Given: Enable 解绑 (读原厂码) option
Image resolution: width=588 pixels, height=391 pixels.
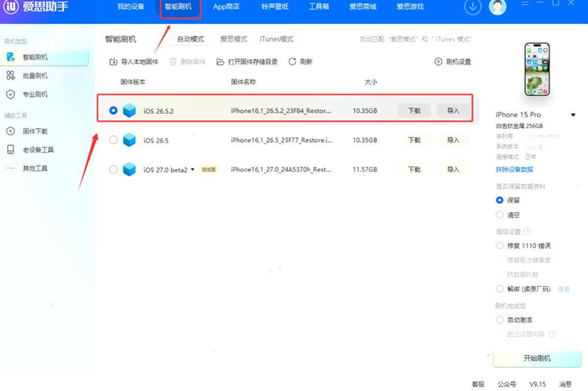Looking at the screenshot, I should tap(500, 289).
